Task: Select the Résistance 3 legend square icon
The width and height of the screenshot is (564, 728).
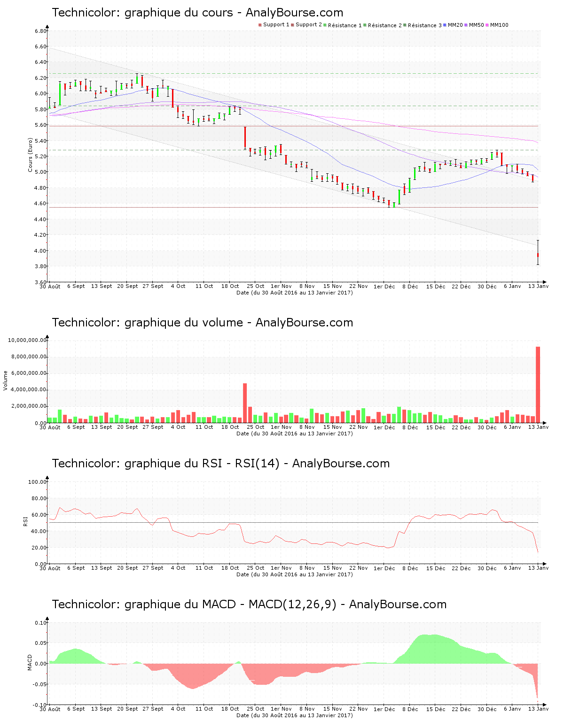Action: coord(406,23)
